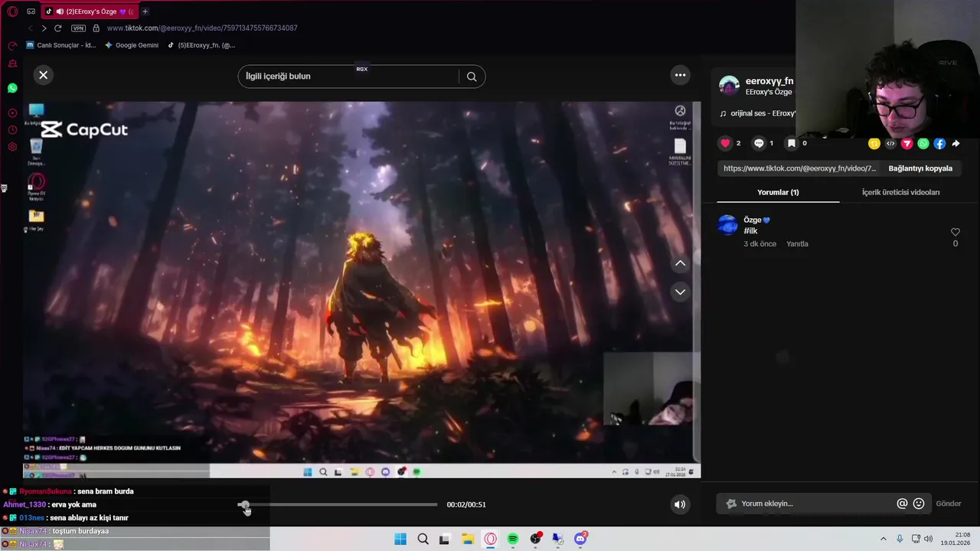Open GX Control in Opera sidebar
Image resolution: width=980 pixels, height=551 pixels.
coord(12,46)
